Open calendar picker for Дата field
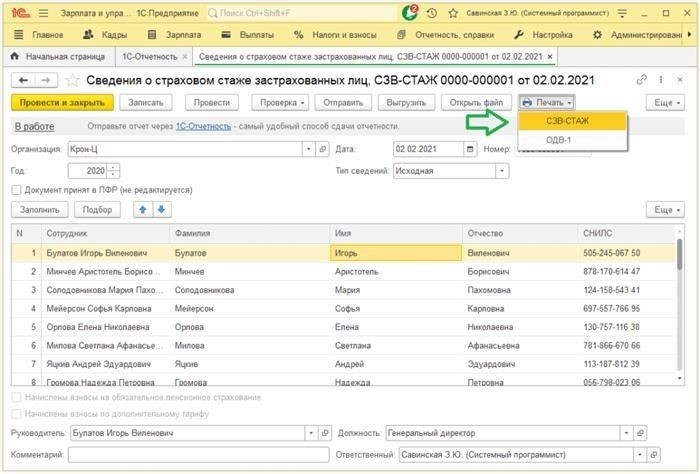 470,149
